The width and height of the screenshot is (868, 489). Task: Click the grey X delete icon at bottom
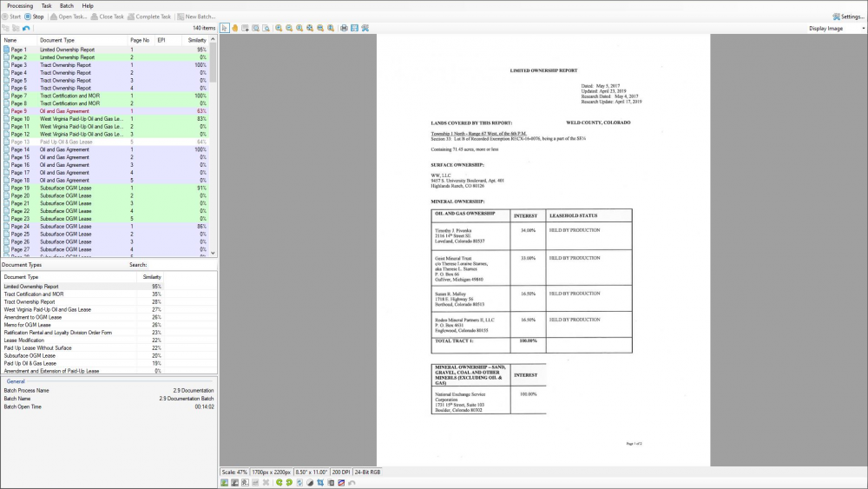click(x=266, y=482)
